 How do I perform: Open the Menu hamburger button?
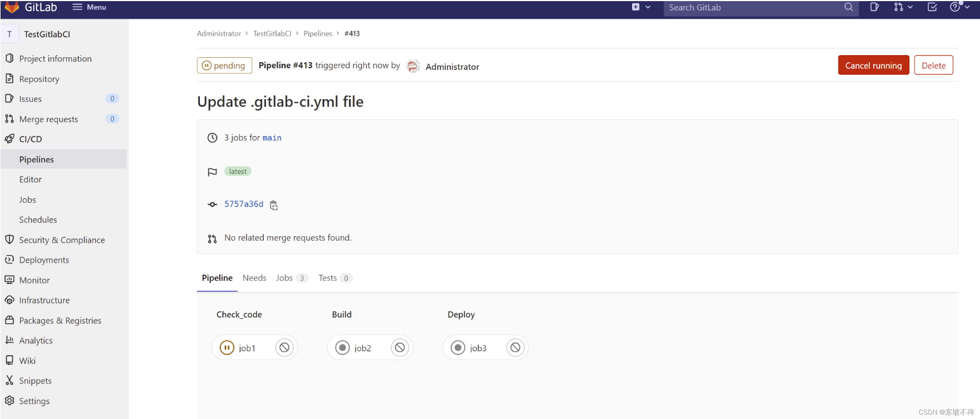tap(89, 7)
